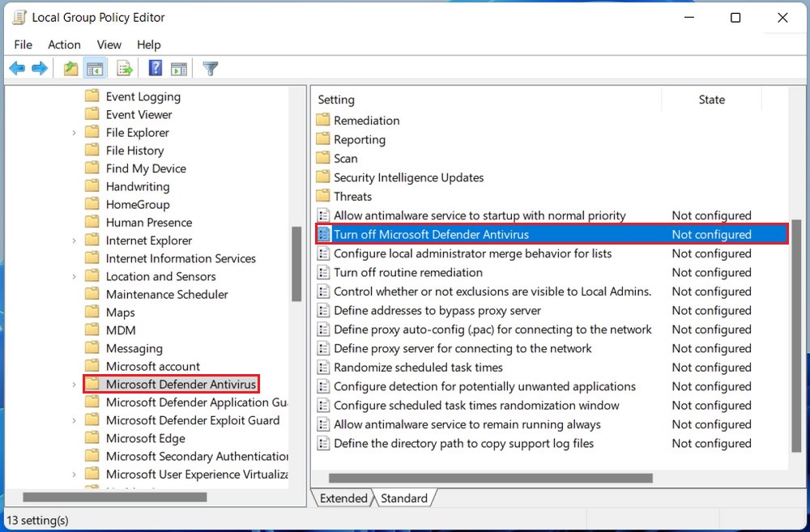This screenshot has height=532, width=810.
Task: Select the Human Presence tree item
Action: [149, 222]
